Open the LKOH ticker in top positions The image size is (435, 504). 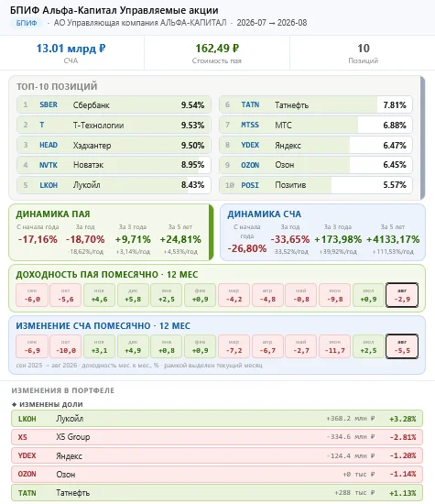click(49, 185)
